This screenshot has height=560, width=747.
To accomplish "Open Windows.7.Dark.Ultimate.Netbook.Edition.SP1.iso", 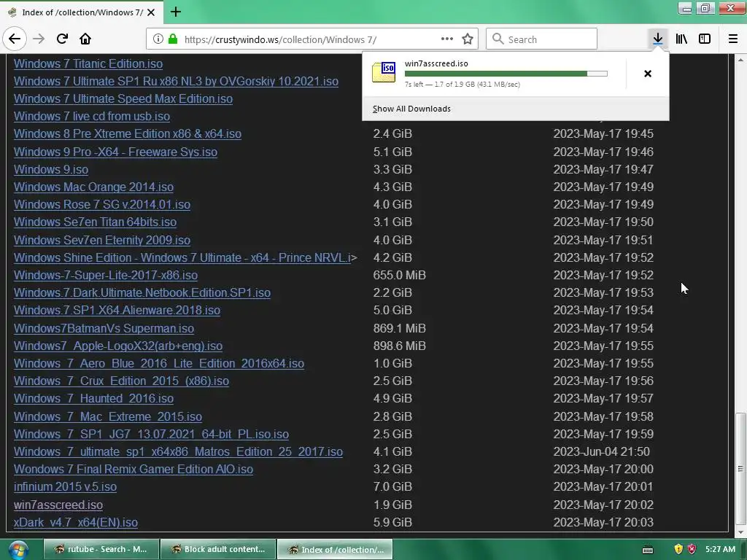I will point(142,293).
